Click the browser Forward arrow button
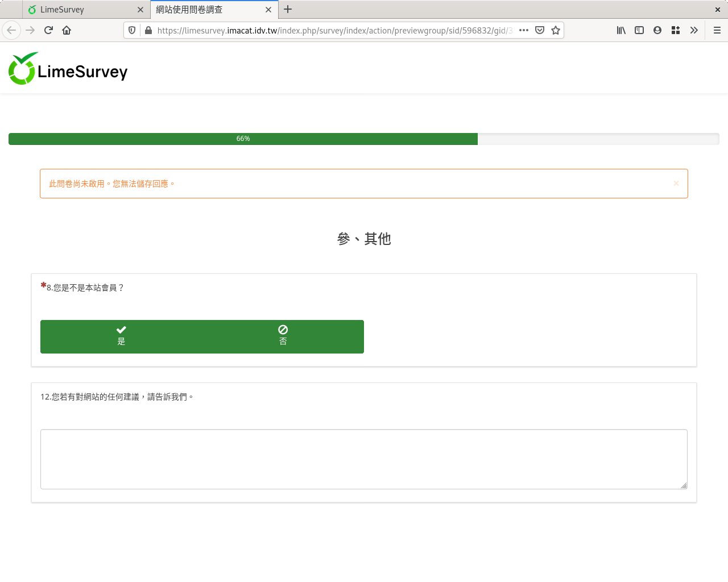Screen dimensions: 728x582 [x=30, y=30]
